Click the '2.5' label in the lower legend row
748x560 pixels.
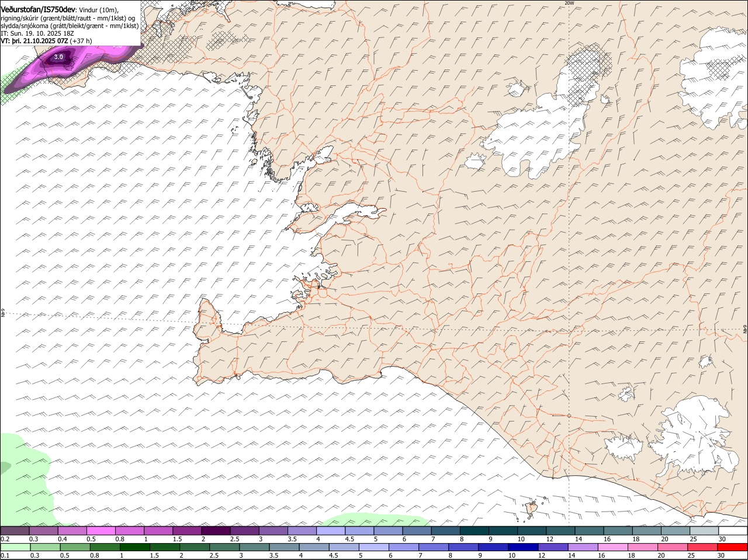pos(214,555)
